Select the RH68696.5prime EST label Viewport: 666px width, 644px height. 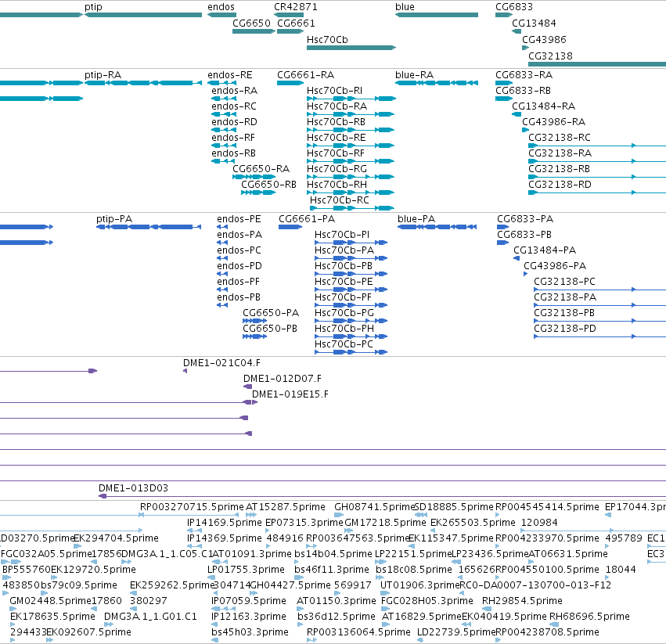[589, 617]
